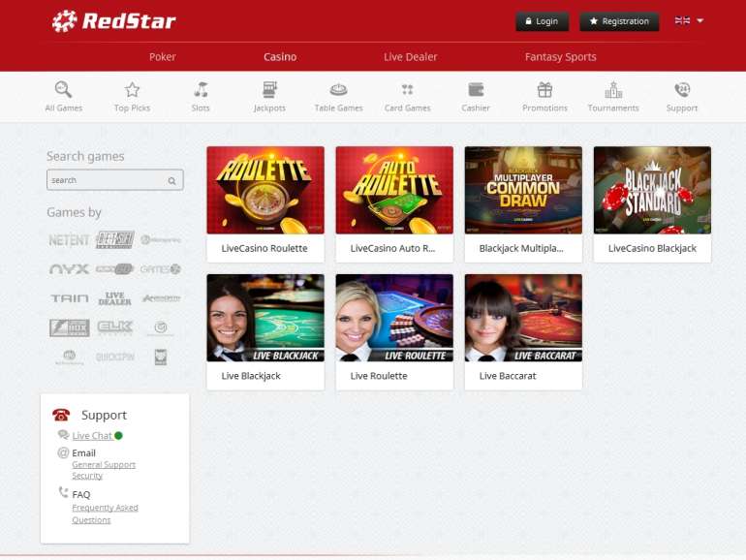The width and height of the screenshot is (746, 560).
Task: Click the 'LiveCasino Blackjack' title text
Action: pos(652,248)
